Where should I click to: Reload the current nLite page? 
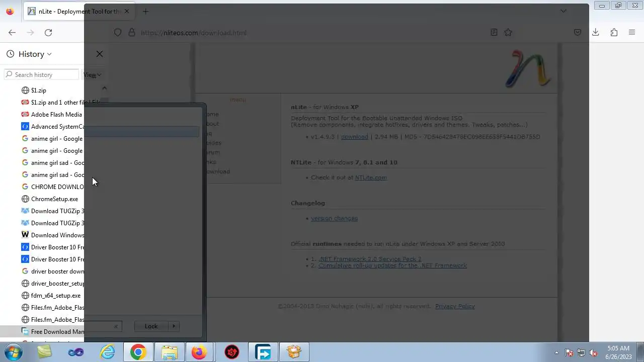[48, 32]
